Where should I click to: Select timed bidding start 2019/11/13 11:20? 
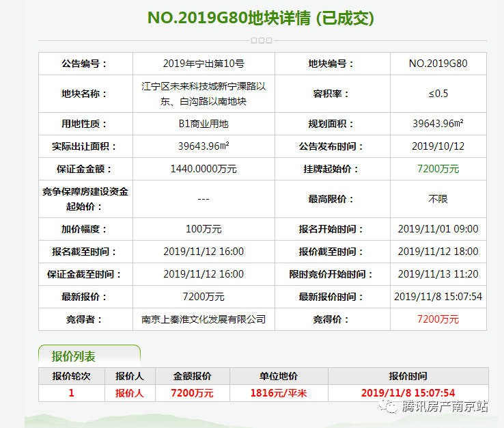point(438,274)
